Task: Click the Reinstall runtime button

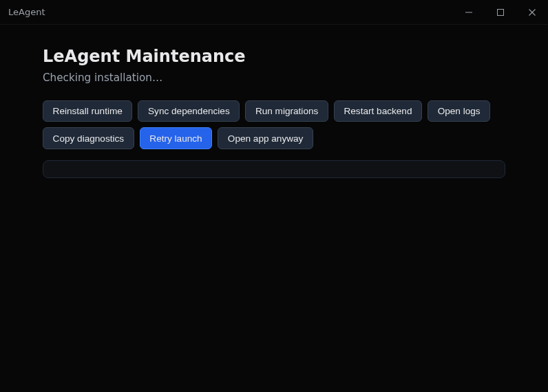Action: pyautogui.click(x=87, y=111)
